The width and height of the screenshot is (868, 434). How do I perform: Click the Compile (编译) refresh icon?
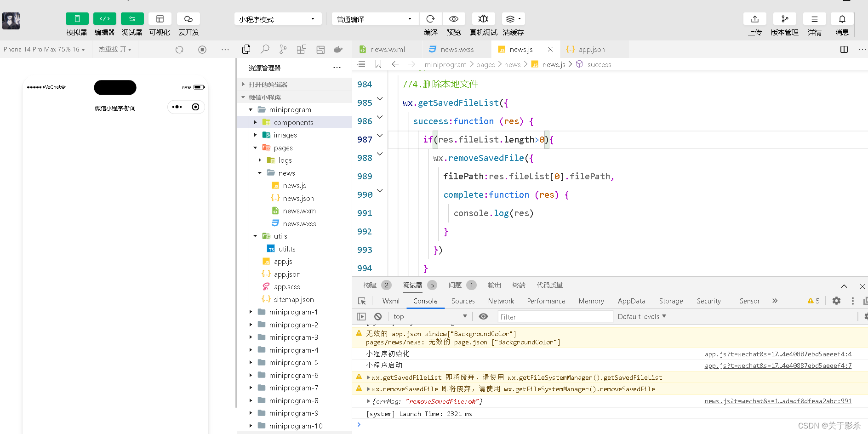click(x=431, y=19)
